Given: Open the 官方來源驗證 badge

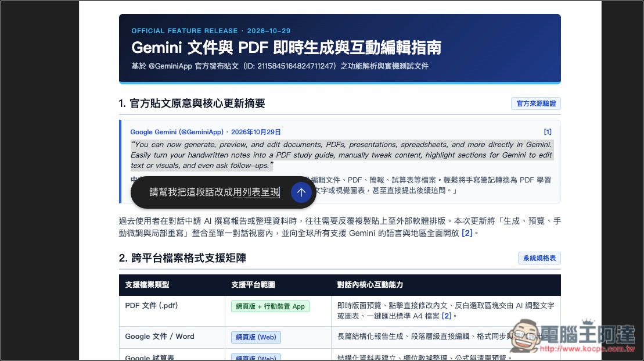Looking at the screenshot, I should 535,103.
